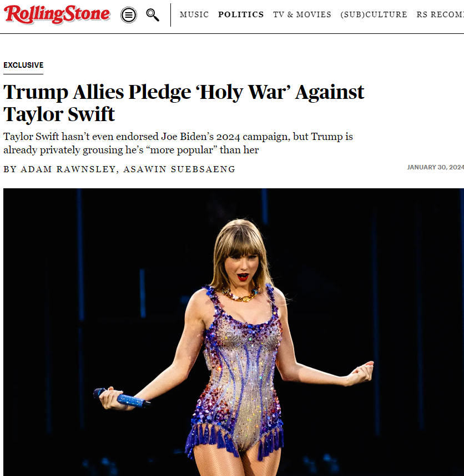Image resolution: width=464 pixels, height=476 pixels.
Task: Go to the (Sub)Culture section
Action: pyautogui.click(x=374, y=14)
